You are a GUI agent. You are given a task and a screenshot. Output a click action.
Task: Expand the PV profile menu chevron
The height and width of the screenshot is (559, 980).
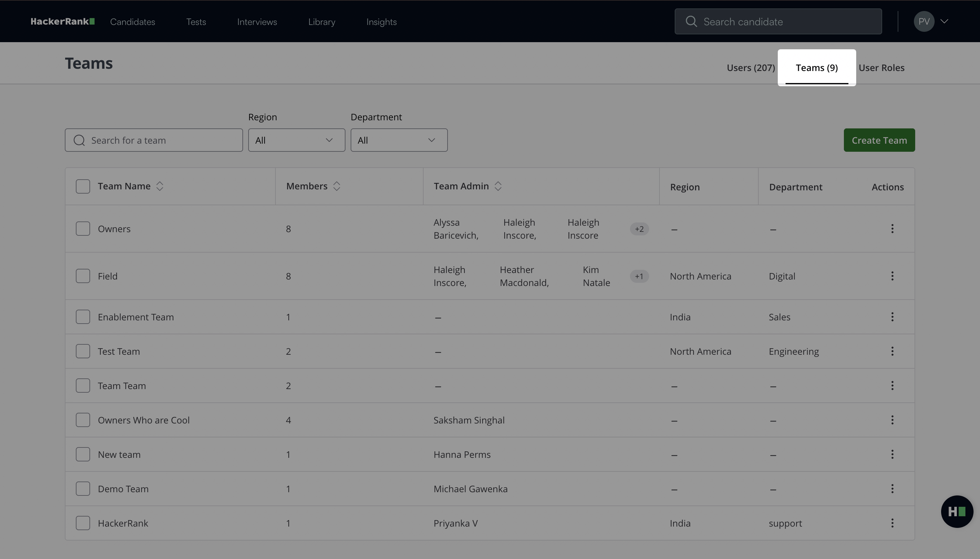coord(944,21)
